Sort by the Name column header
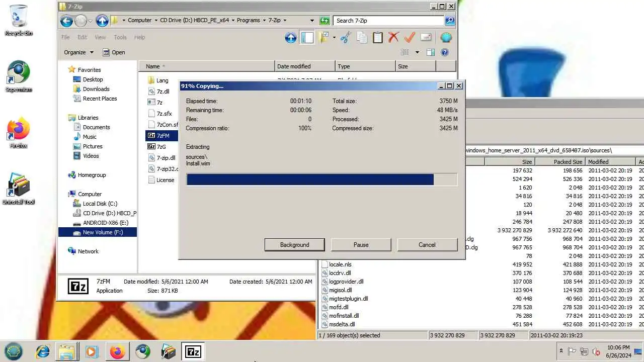 pos(206,66)
